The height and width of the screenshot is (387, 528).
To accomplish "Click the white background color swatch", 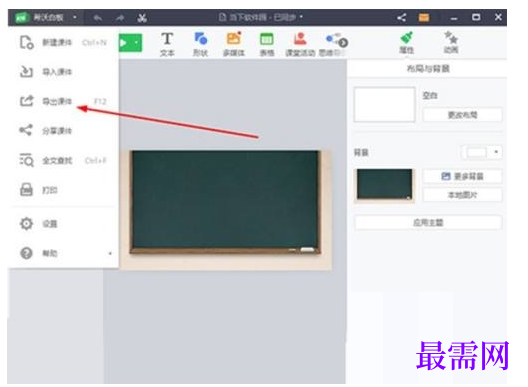I will tap(476, 152).
